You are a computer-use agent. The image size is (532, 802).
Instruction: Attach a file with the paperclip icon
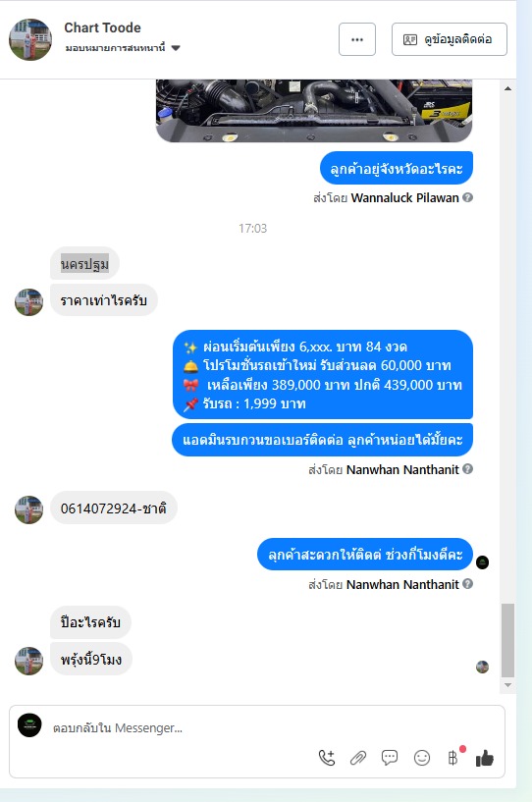click(358, 758)
